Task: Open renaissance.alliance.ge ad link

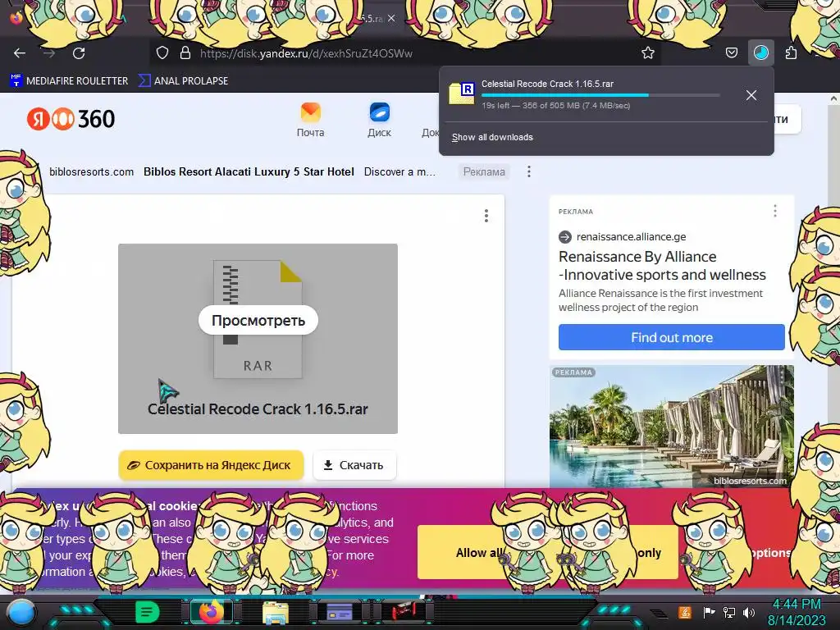Action: (x=631, y=237)
